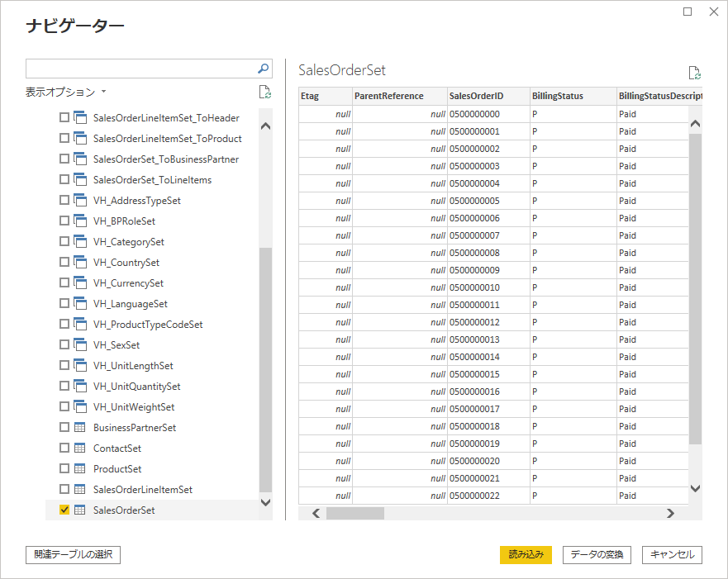The width and height of the screenshot is (728, 579).
Task: Select the VH_SexSet tree item
Action: pos(116,345)
